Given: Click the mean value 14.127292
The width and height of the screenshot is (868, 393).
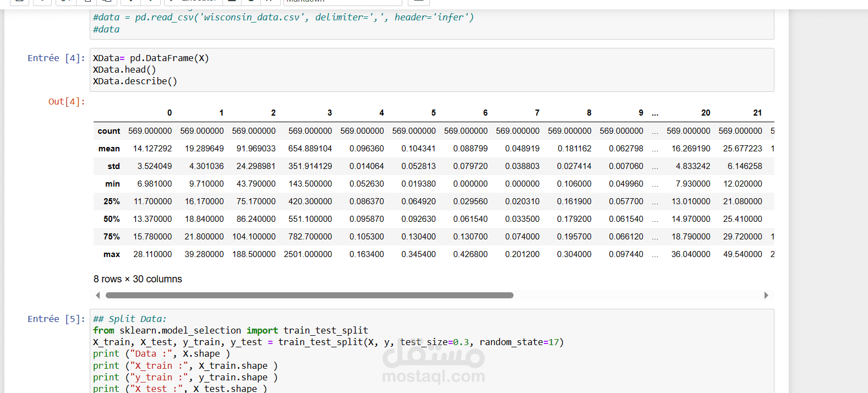Looking at the screenshot, I should [152, 149].
